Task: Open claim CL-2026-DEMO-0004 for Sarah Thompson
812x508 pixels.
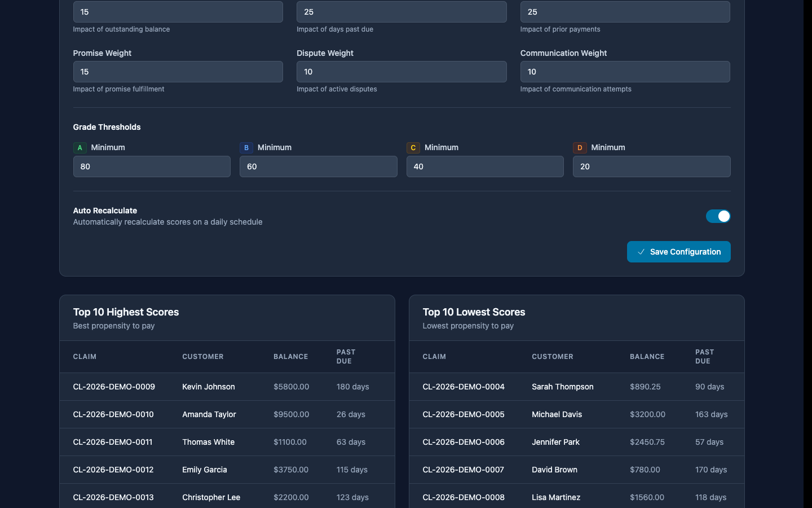Action: click(x=464, y=387)
